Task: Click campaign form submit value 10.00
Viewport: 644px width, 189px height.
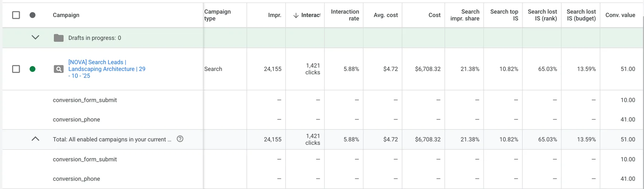Action: tap(628, 100)
